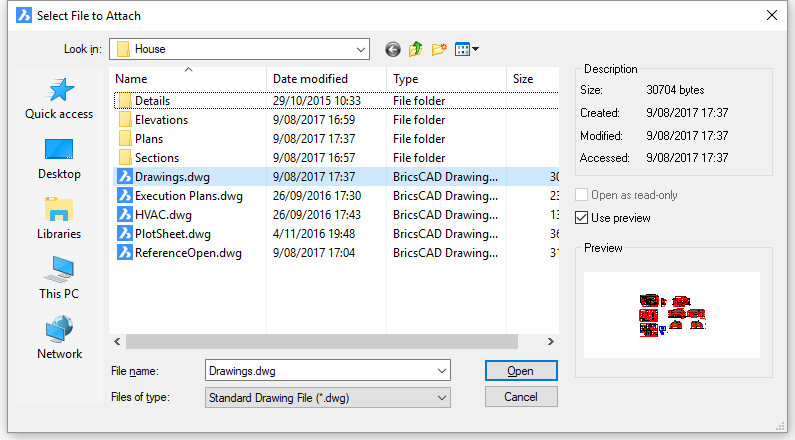Create a new folder

438,49
